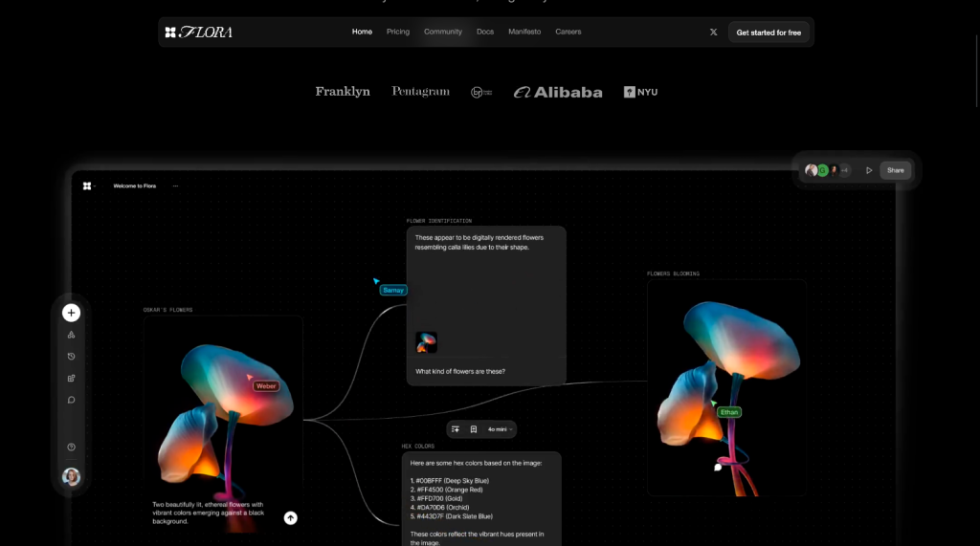Viewport: 980px width, 546px height.
Task: Open the help question mark icon
Action: tap(72, 448)
